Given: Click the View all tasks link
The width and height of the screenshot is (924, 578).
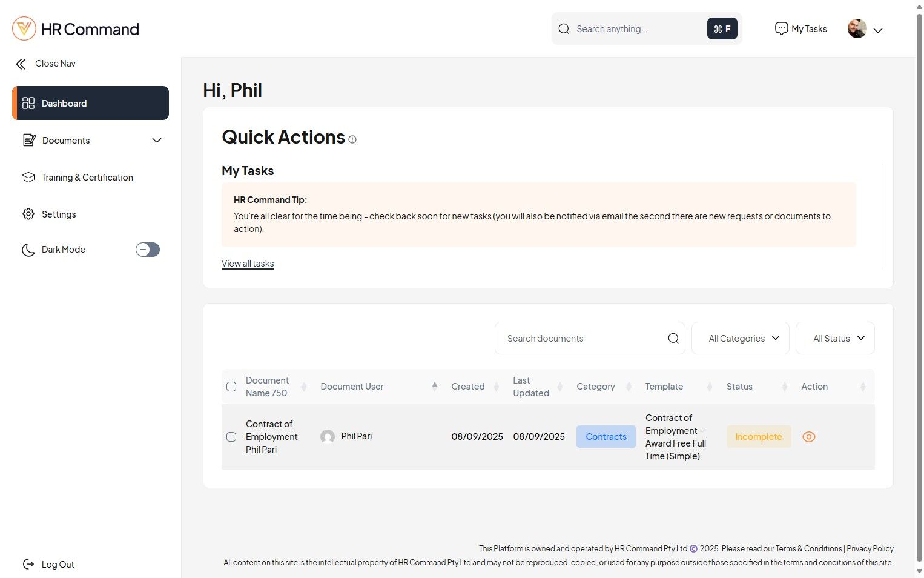Looking at the screenshot, I should (248, 264).
